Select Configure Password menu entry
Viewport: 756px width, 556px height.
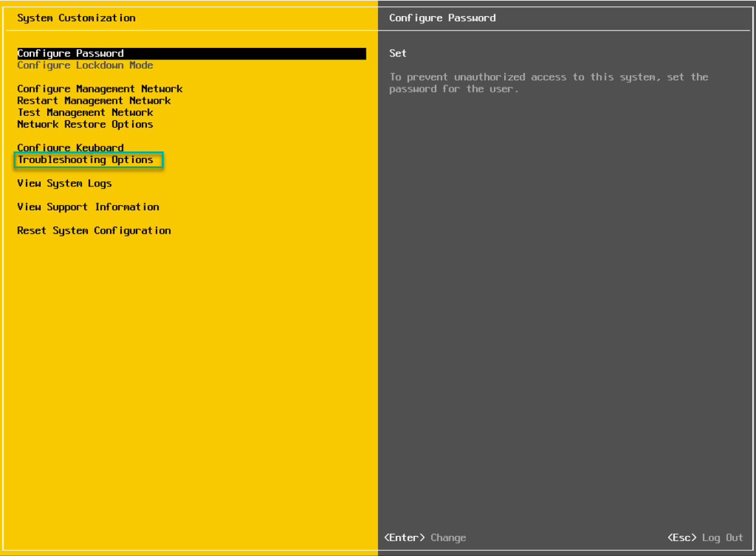click(x=70, y=53)
